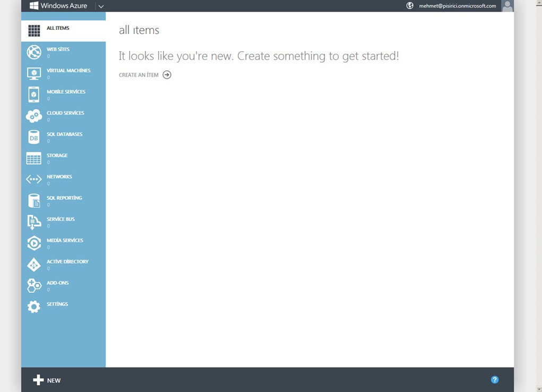Open the All Items grid icon
The height and width of the screenshot is (392, 542).
point(34,31)
